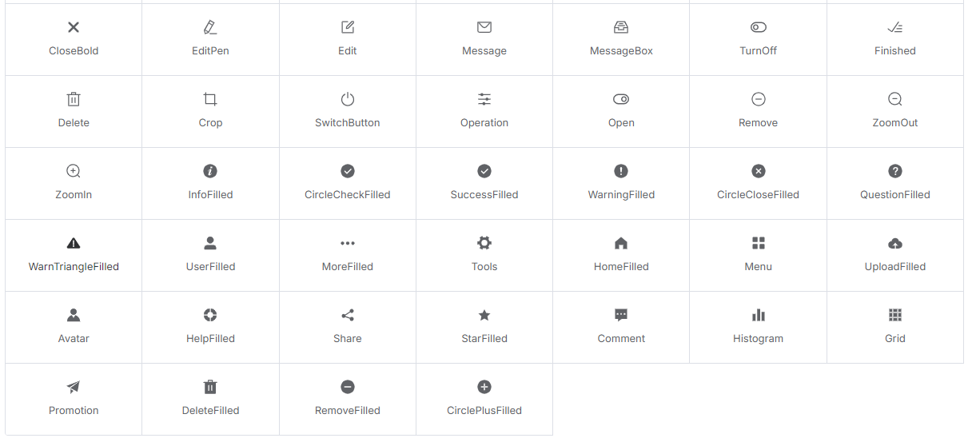This screenshot has height=442, width=980.
Task: Choose the Crop icon
Action: (210, 99)
